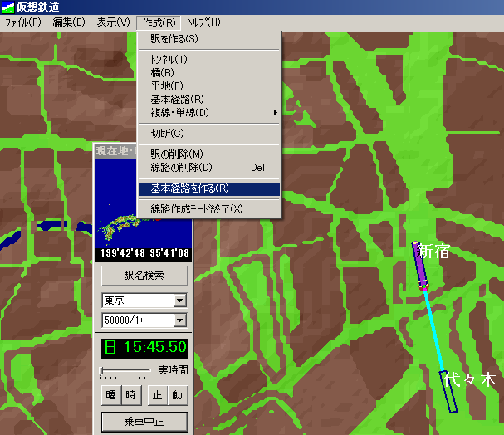This screenshot has width=504, height=435.
Task: Click the 乗車中止 button
Action: coord(144,422)
